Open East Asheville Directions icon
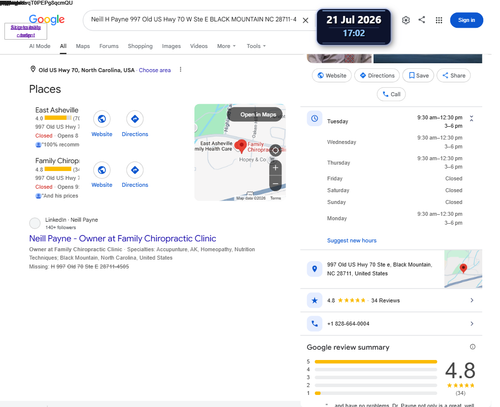 pyautogui.click(x=135, y=119)
